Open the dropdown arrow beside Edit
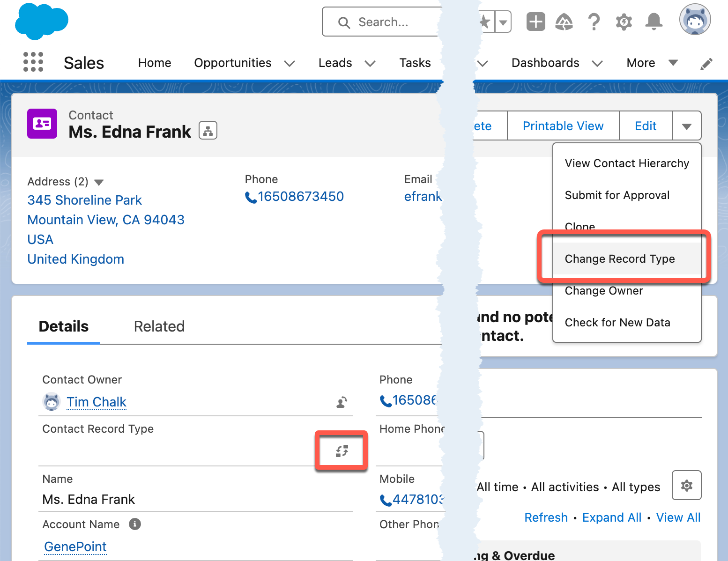This screenshot has height=561, width=728. click(x=687, y=125)
